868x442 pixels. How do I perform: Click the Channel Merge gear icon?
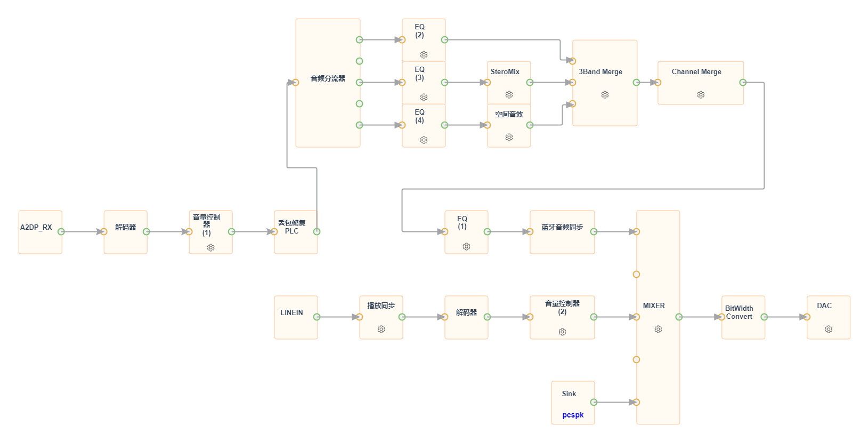(x=701, y=94)
